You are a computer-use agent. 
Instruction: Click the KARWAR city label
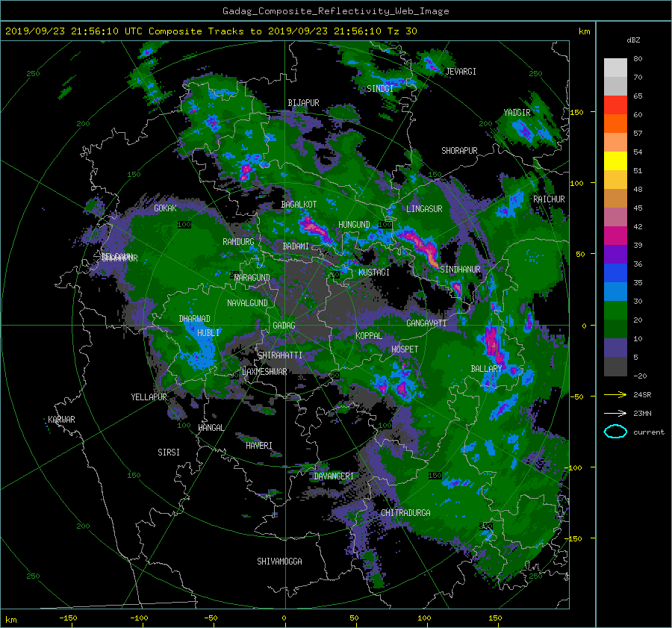(61, 419)
